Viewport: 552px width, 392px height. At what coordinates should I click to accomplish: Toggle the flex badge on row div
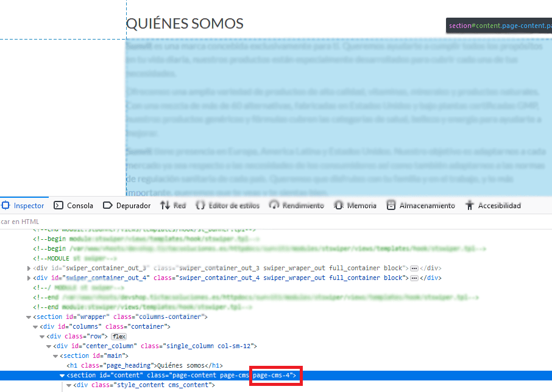click(119, 337)
